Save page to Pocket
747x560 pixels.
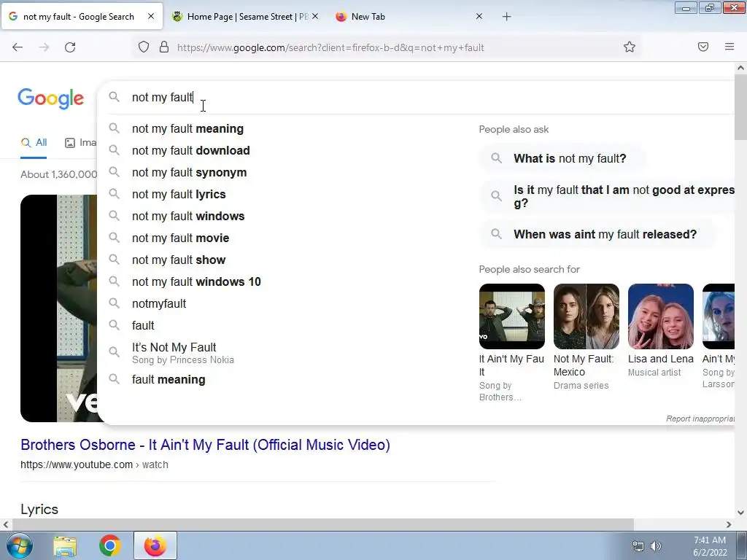(703, 47)
